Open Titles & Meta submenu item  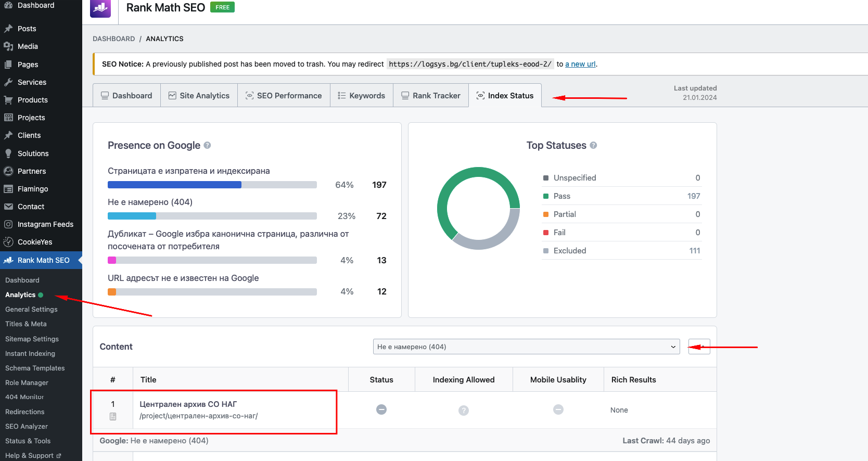[26, 324]
